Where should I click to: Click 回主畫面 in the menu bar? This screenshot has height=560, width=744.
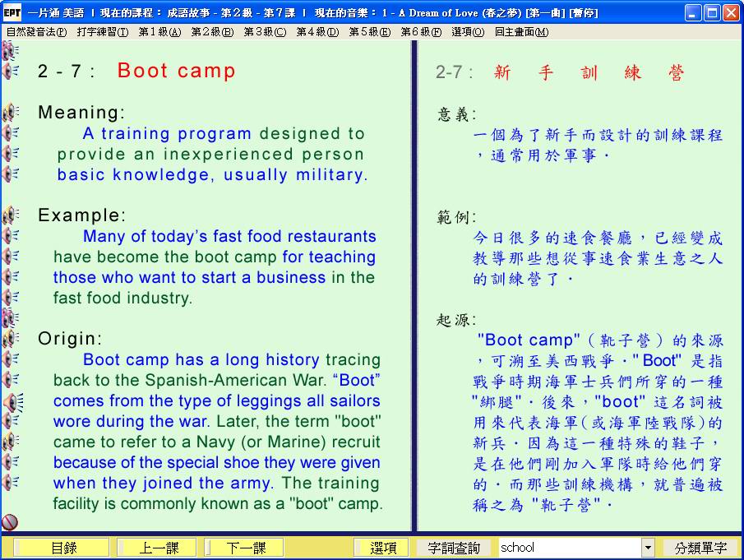521,32
